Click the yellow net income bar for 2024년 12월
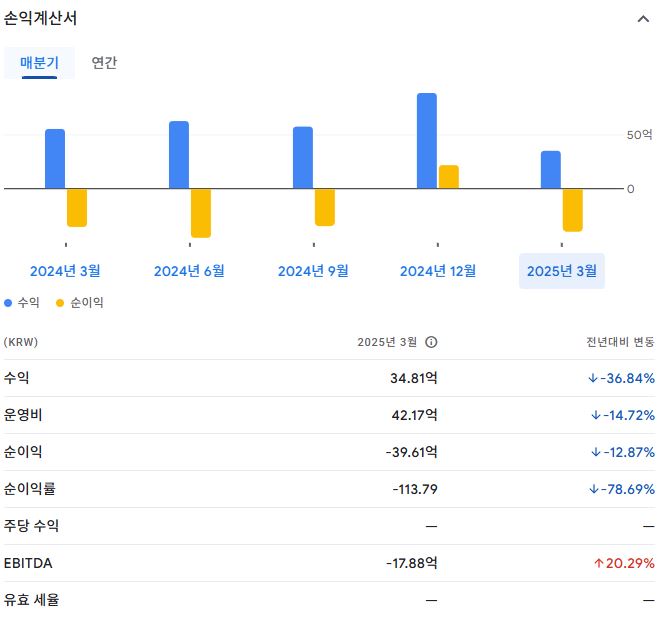 [449, 177]
